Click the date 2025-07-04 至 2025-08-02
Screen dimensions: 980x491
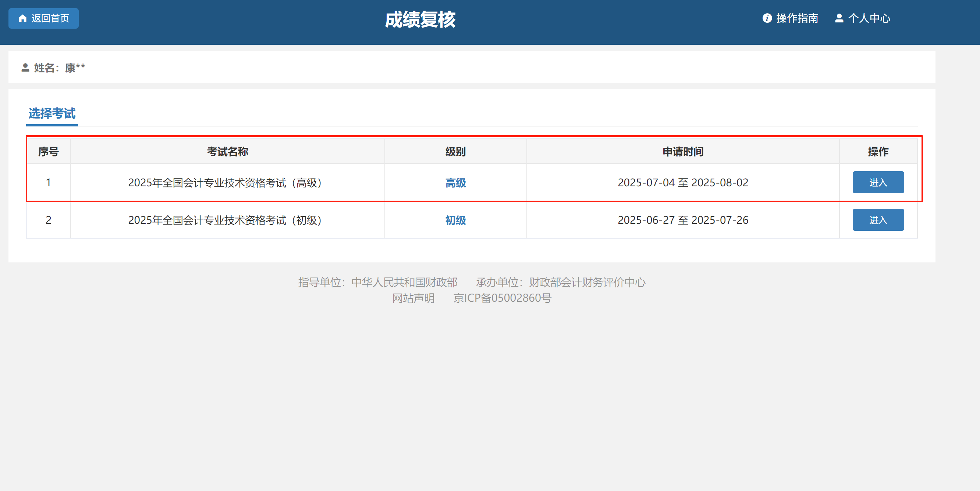click(683, 182)
